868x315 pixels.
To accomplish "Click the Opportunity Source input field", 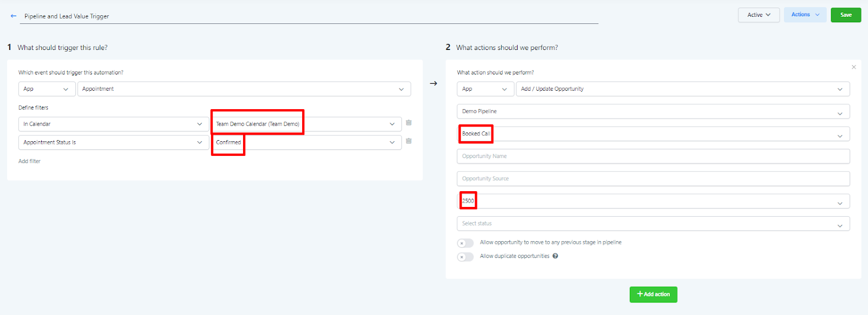I will [653, 179].
